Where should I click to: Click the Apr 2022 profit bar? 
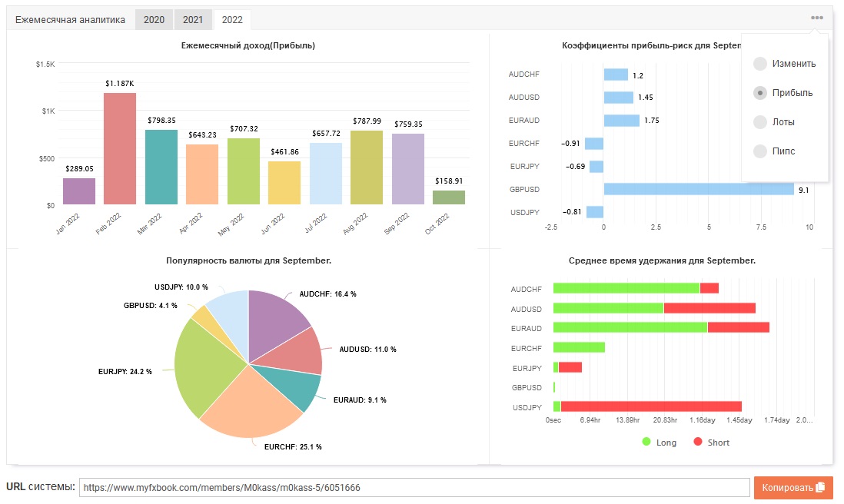202,174
